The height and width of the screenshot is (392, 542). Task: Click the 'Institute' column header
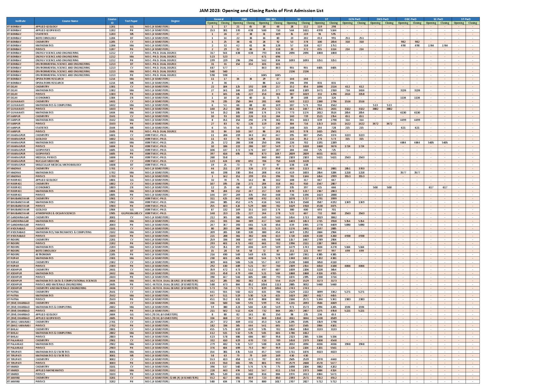pos(20,21)
